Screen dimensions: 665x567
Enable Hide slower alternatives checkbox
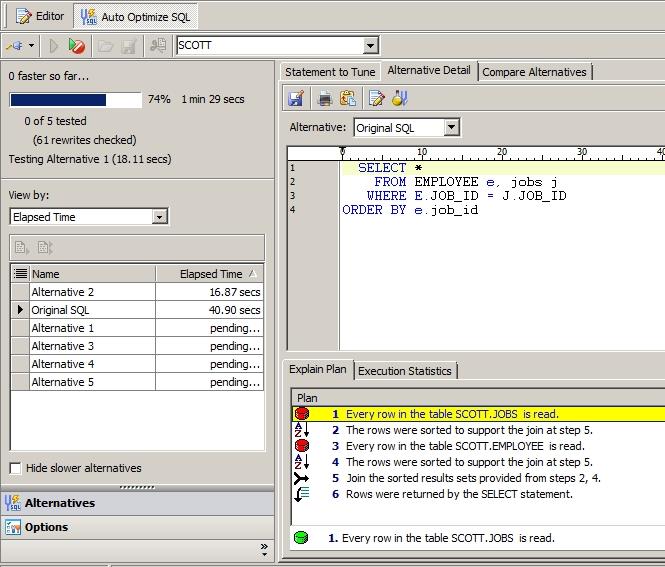point(15,468)
